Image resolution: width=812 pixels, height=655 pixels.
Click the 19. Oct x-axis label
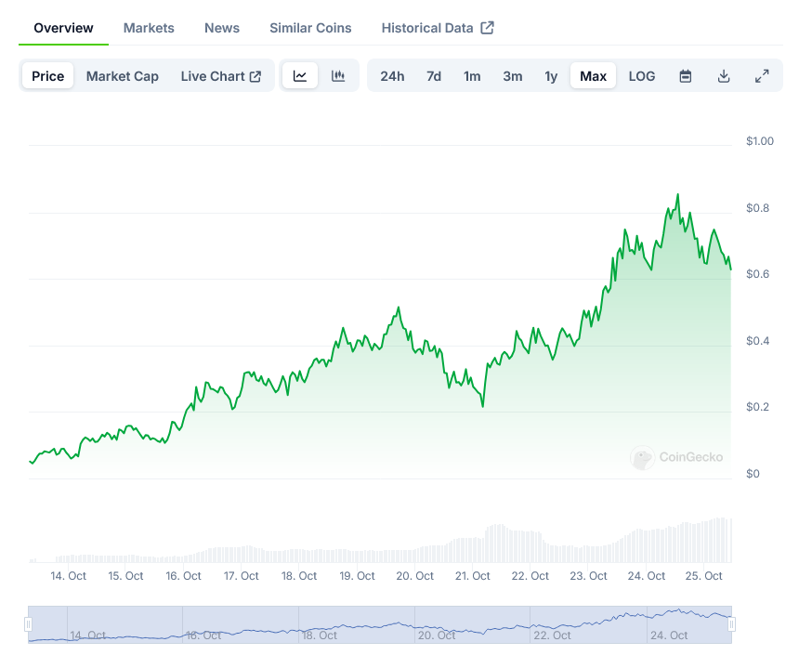(x=358, y=576)
